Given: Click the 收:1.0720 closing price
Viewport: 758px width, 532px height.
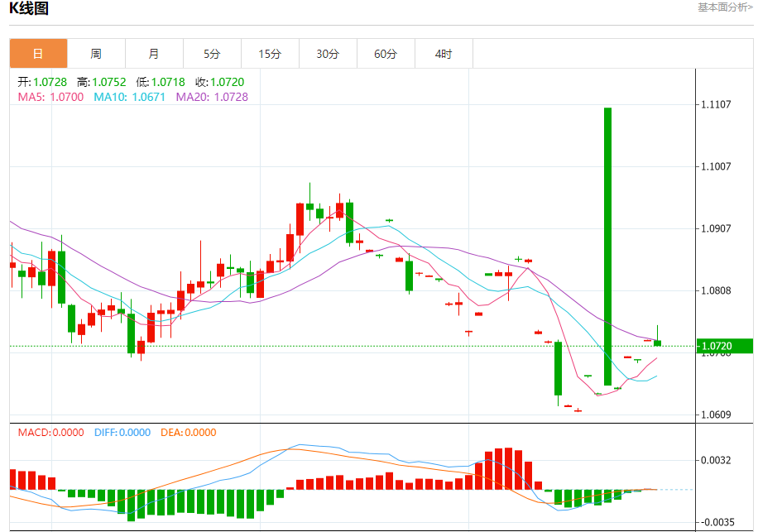Looking at the screenshot, I should (220, 82).
